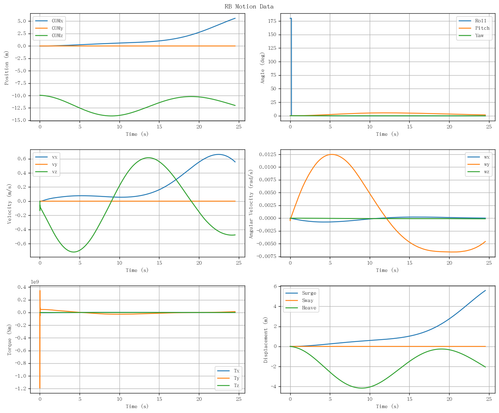This screenshot has height=413, width=499.
Task: Select the Tz legend entry
Action: click(x=228, y=385)
